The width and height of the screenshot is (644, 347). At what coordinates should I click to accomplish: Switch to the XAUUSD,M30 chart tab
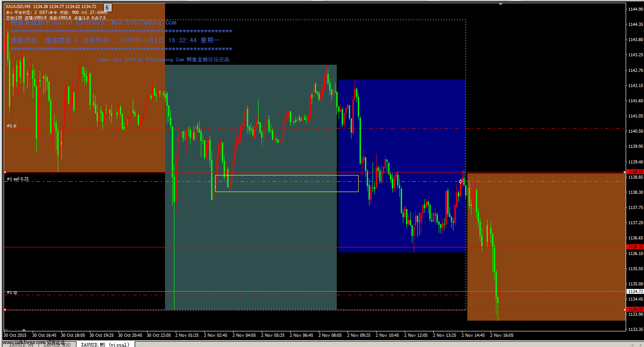tap(56, 344)
